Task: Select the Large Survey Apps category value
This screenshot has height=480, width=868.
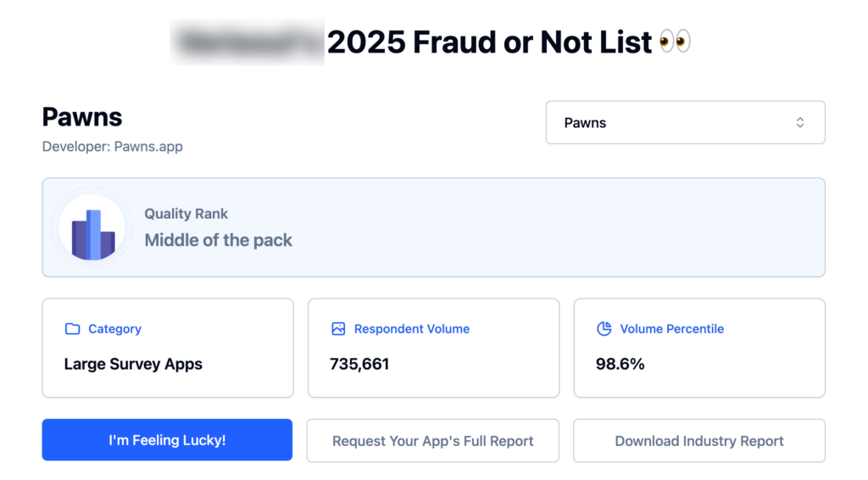Action: point(133,365)
